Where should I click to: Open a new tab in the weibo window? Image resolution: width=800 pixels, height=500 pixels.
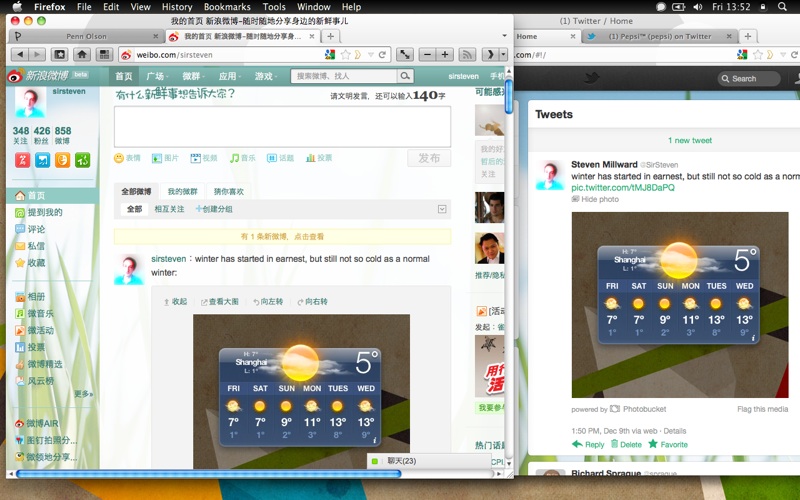point(331,36)
